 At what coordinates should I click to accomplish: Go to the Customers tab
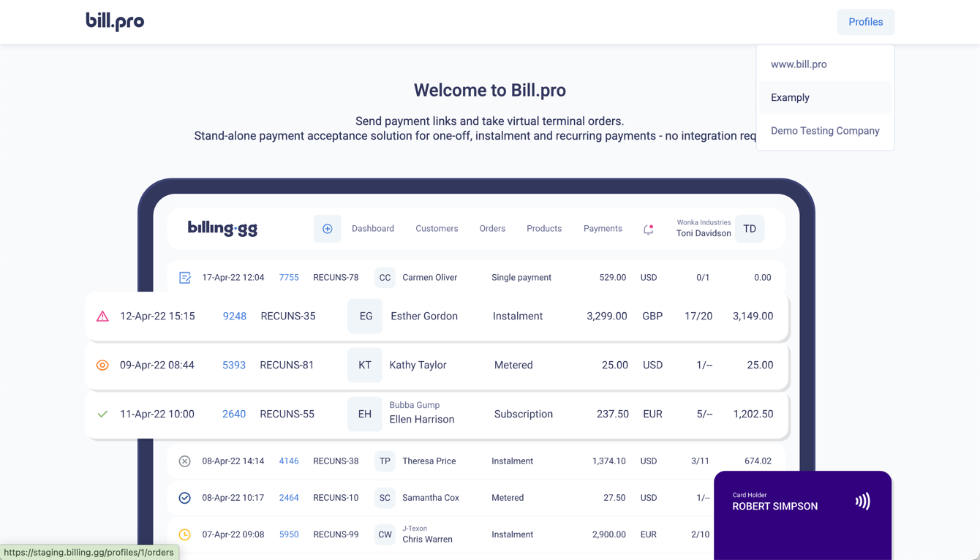tap(437, 229)
